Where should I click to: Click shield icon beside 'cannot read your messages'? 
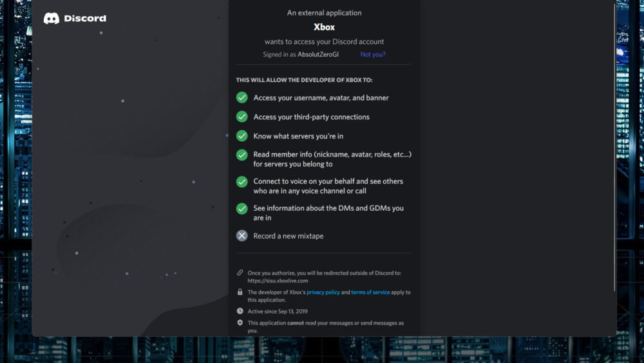coord(240,323)
